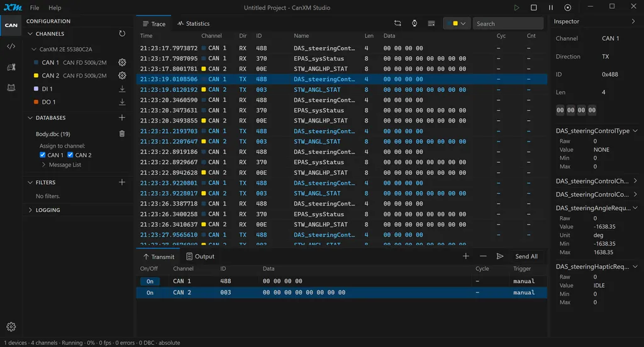
Task: Toggle trace auto-scroll list icon
Action: pos(431,23)
